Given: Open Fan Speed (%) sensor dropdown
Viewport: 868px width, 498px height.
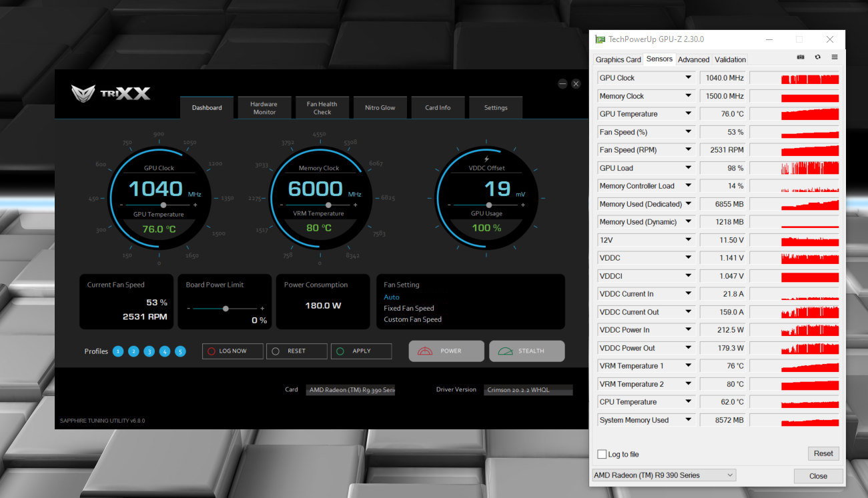Looking at the screenshot, I should tap(689, 132).
